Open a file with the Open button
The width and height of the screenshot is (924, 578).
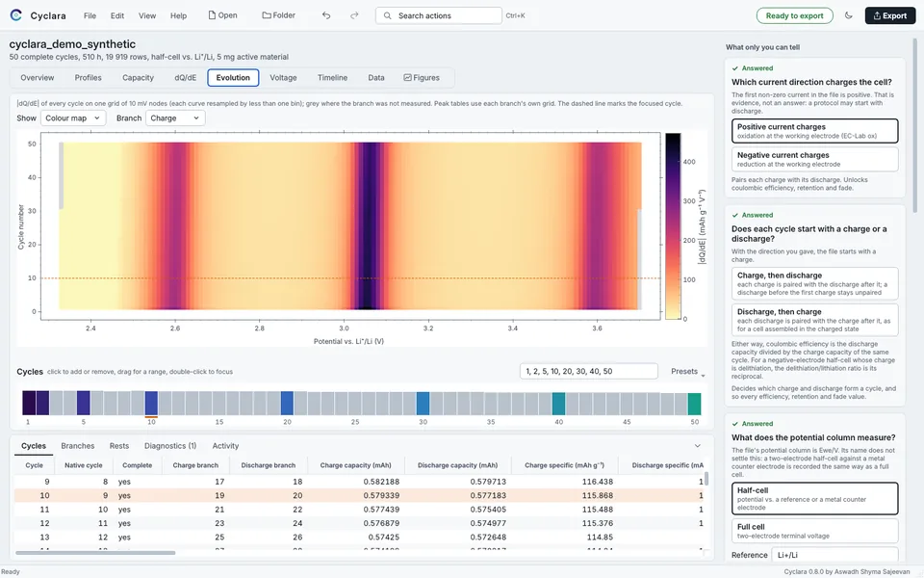tap(222, 15)
